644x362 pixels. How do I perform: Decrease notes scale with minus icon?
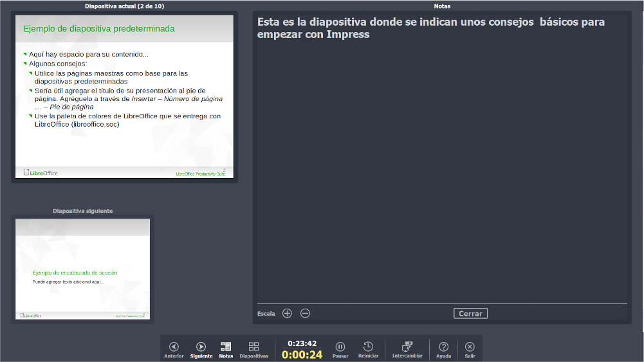tap(305, 314)
